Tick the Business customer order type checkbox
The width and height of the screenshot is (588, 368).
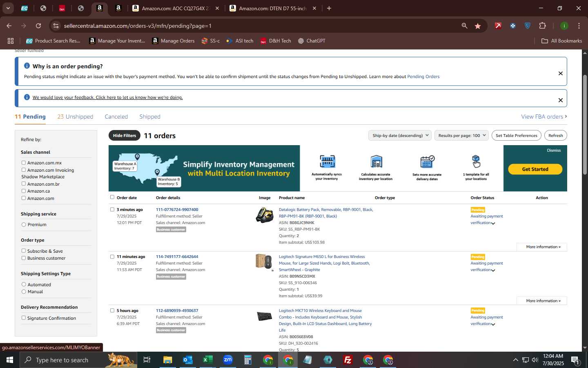tap(24, 258)
